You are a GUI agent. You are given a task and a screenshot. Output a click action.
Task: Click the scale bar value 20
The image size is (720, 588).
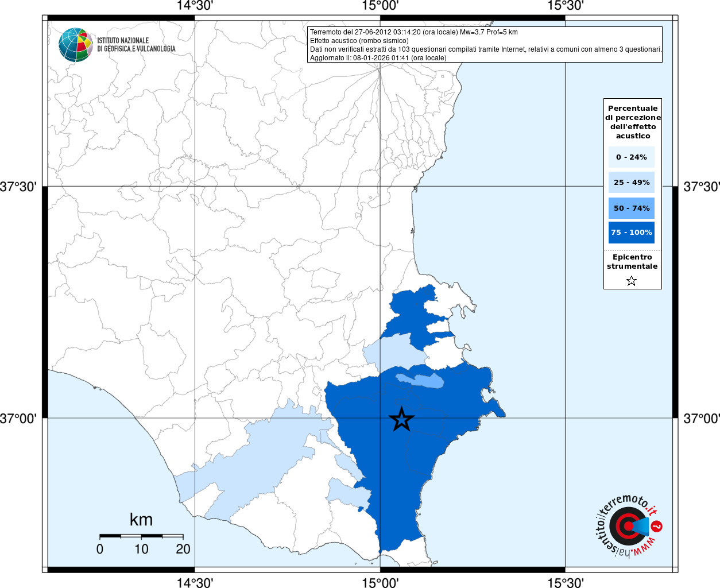(183, 549)
